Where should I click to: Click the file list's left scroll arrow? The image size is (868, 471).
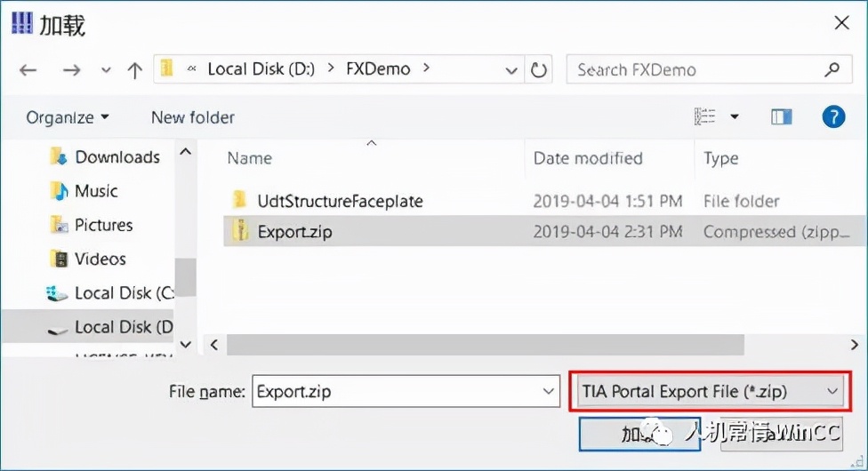(x=214, y=345)
